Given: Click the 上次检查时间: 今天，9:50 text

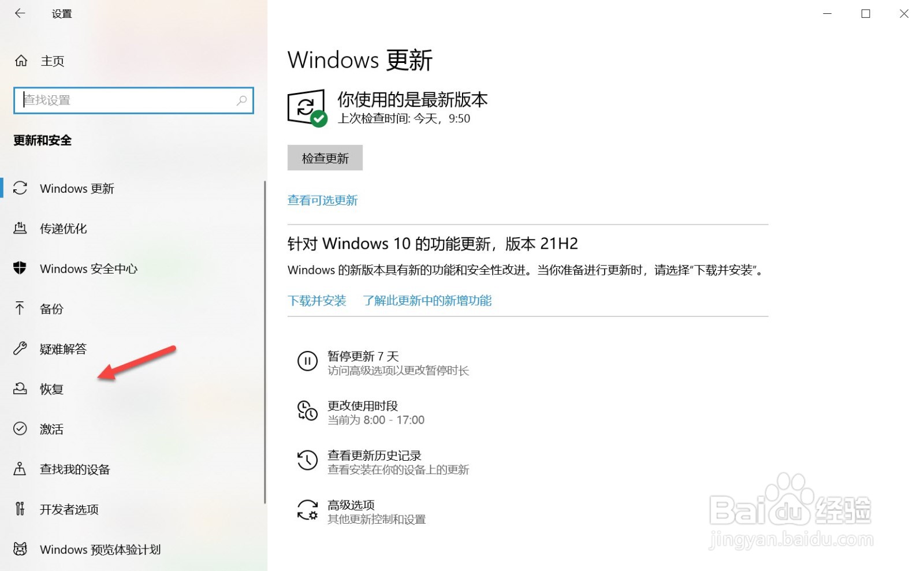Looking at the screenshot, I should 404,118.
